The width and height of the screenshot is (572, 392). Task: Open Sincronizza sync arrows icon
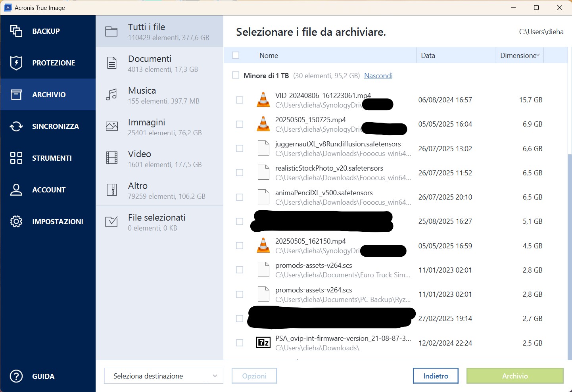pyautogui.click(x=16, y=126)
